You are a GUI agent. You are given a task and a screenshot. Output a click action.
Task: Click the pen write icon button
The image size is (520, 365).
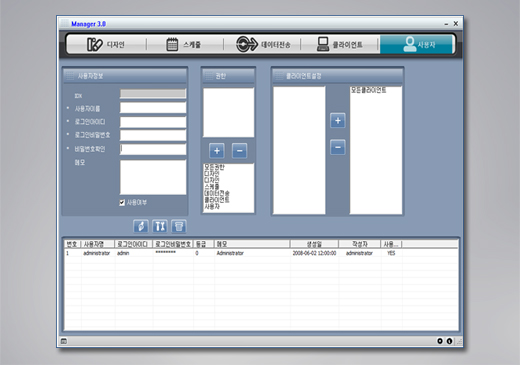point(141,226)
